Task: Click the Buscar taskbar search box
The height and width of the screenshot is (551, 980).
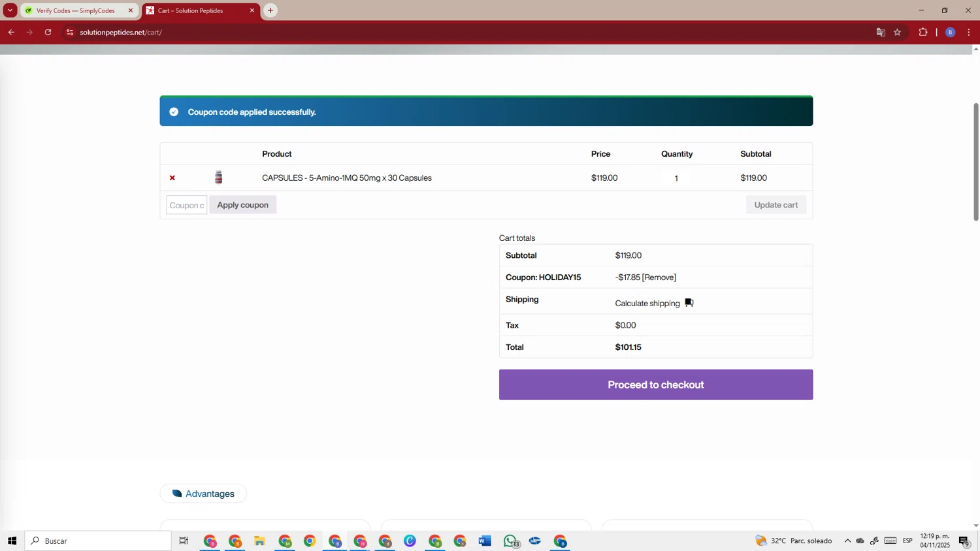Action: [98, 541]
